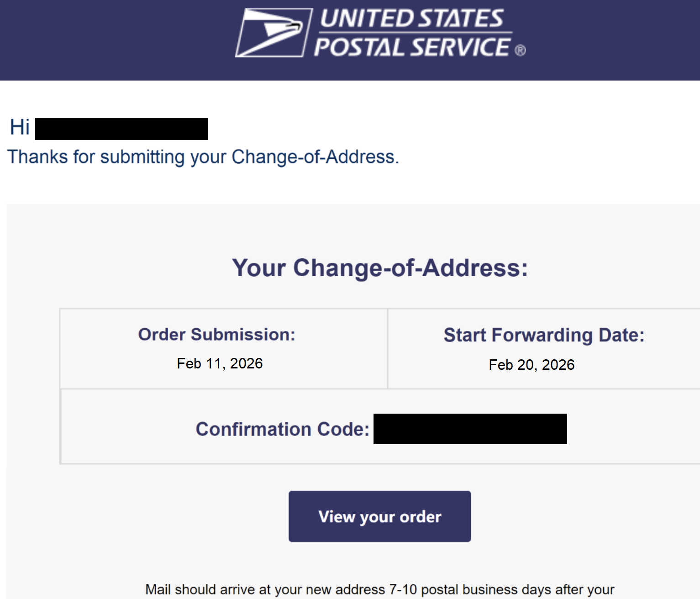This screenshot has height=599, width=700.
Task: Click the Your Change-of-Address heading
Action: [x=379, y=268]
